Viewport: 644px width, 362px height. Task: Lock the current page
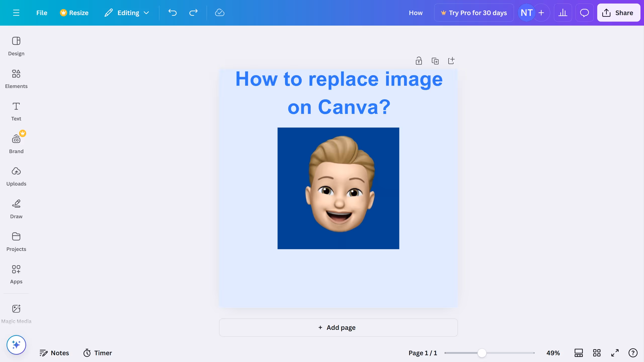[x=418, y=61]
